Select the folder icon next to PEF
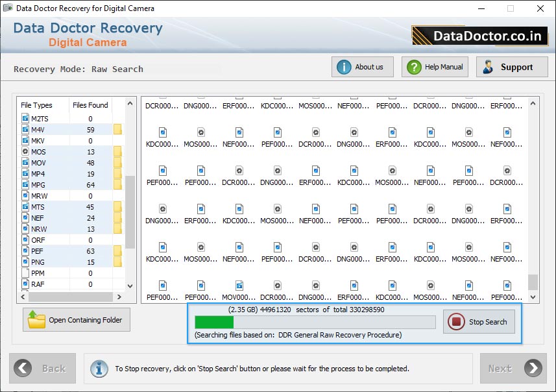The image size is (556, 392). (x=117, y=251)
